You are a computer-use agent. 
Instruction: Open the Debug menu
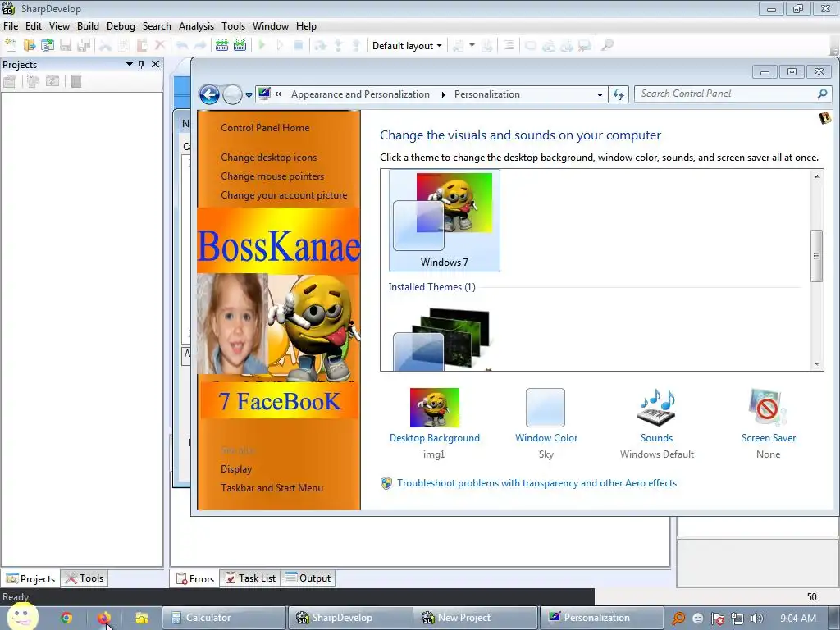click(121, 25)
